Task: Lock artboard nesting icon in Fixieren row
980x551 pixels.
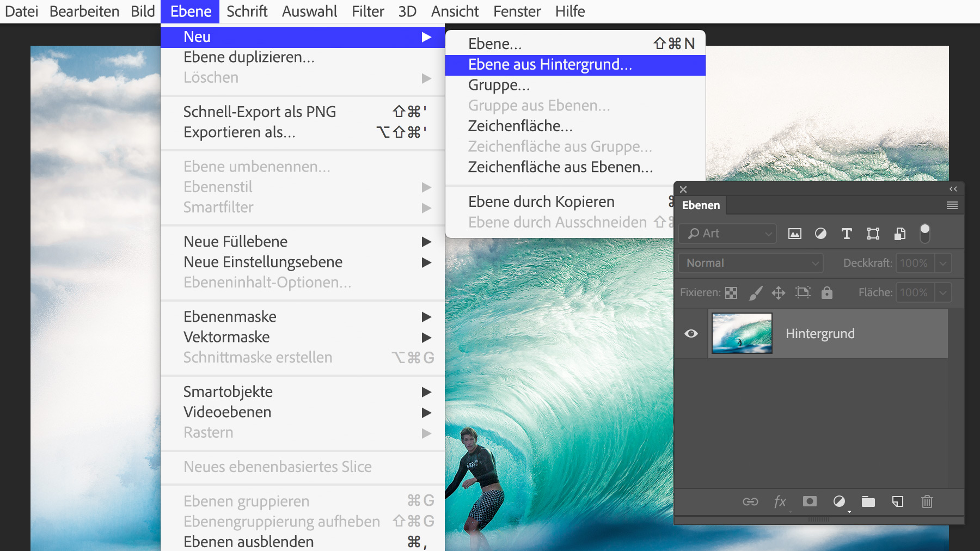Action: pos(803,293)
